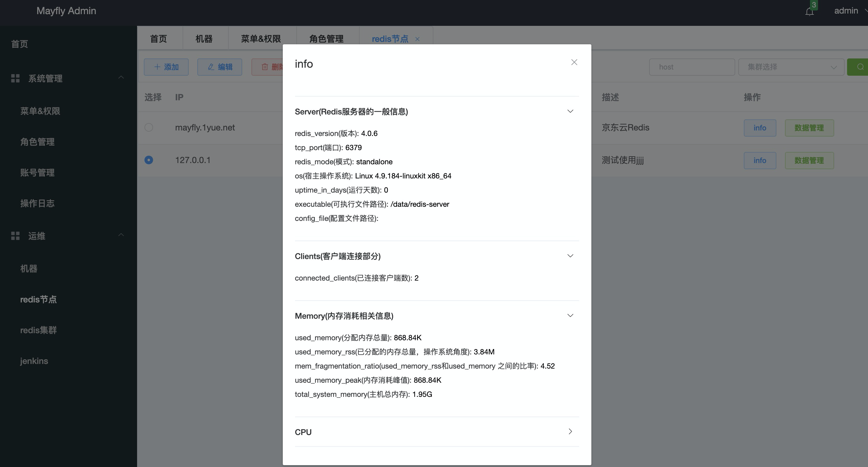The image size is (868, 467).
Task: Click the 系统管理 grid icon
Action: pos(15,78)
